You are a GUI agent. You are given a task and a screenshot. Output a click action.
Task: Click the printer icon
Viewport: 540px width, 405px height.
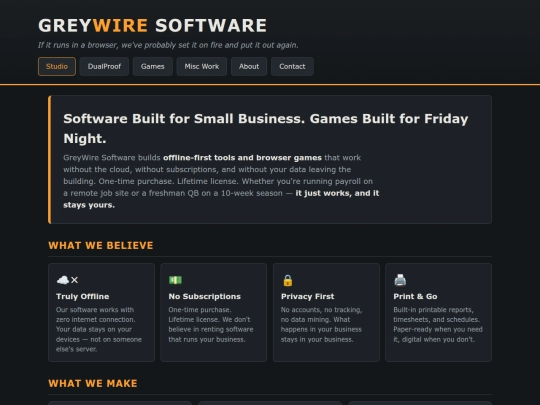(400, 280)
